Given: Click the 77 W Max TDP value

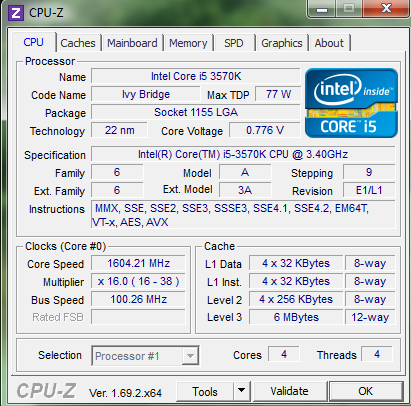Looking at the screenshot, I should 278,94.
